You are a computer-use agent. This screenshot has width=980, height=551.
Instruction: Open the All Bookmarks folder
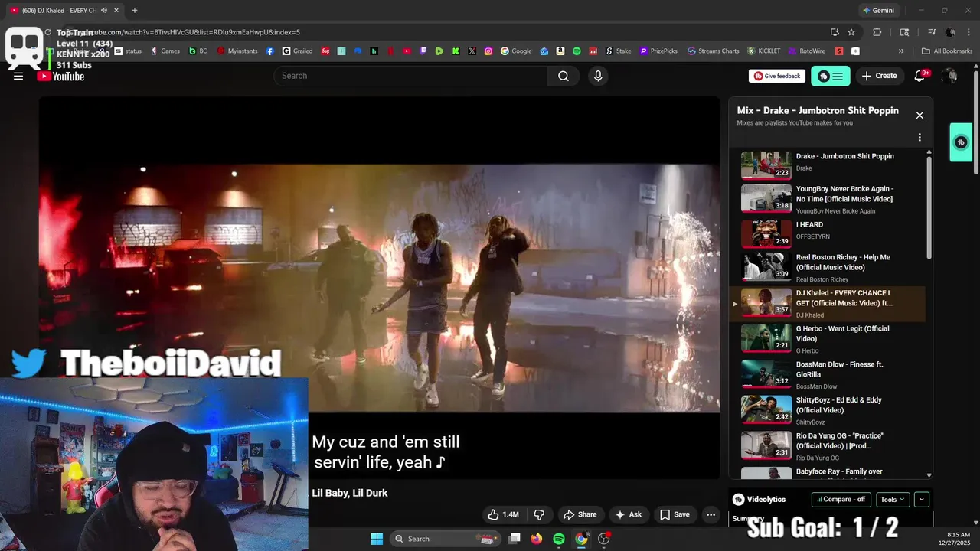coord(947,51)
